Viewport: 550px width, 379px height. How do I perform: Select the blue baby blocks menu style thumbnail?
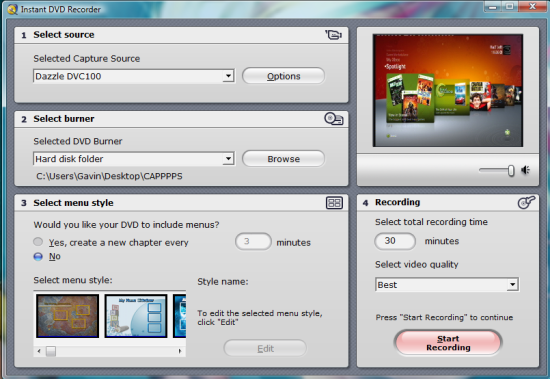point(136,316)
